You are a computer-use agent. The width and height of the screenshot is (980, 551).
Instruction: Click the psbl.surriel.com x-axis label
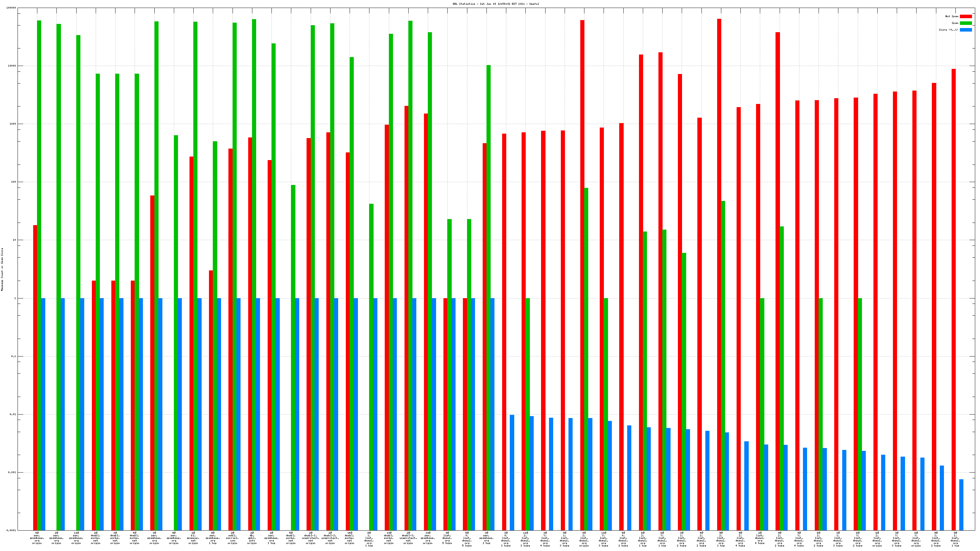tap(233, 538)
